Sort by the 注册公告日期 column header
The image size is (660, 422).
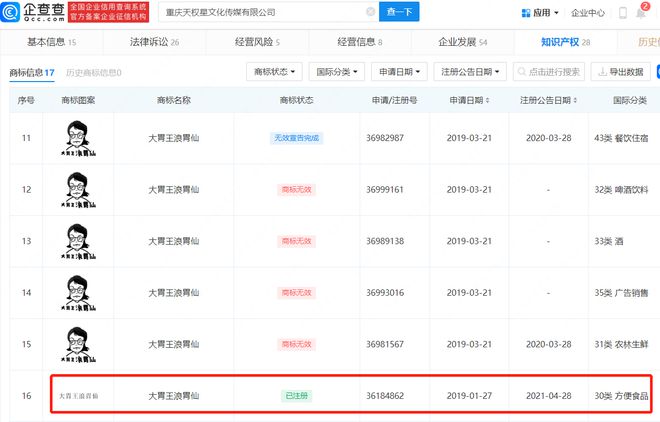click(548, 100)
